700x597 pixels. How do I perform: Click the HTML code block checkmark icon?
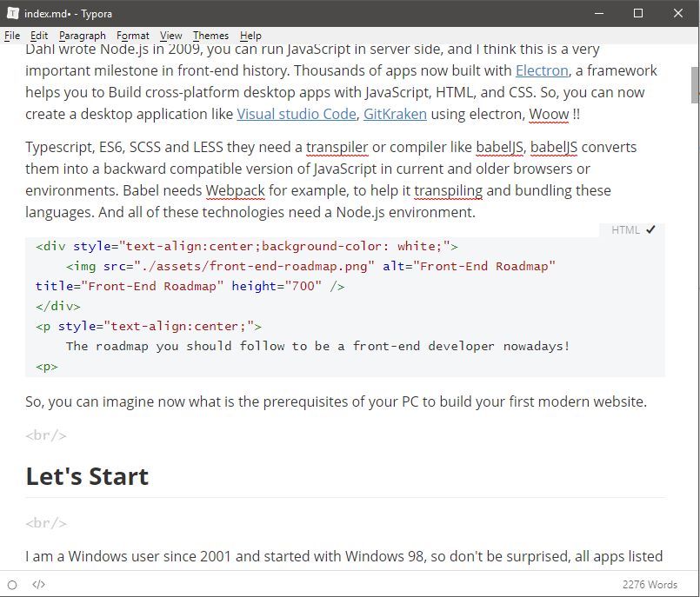[x=651, y=229]
